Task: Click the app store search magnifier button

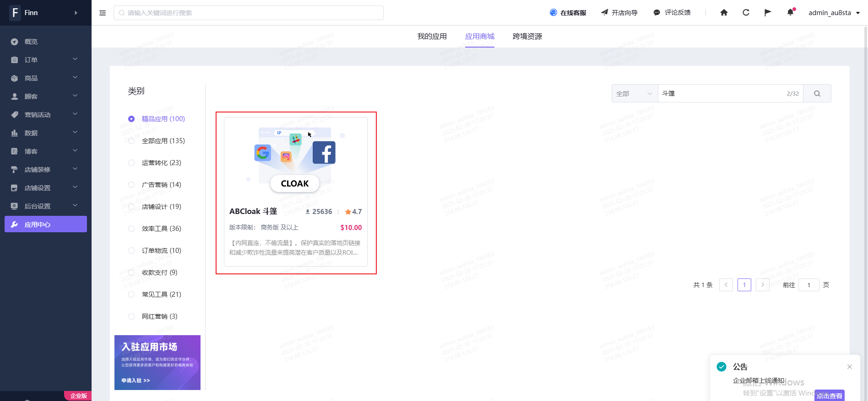Action: 817,93
